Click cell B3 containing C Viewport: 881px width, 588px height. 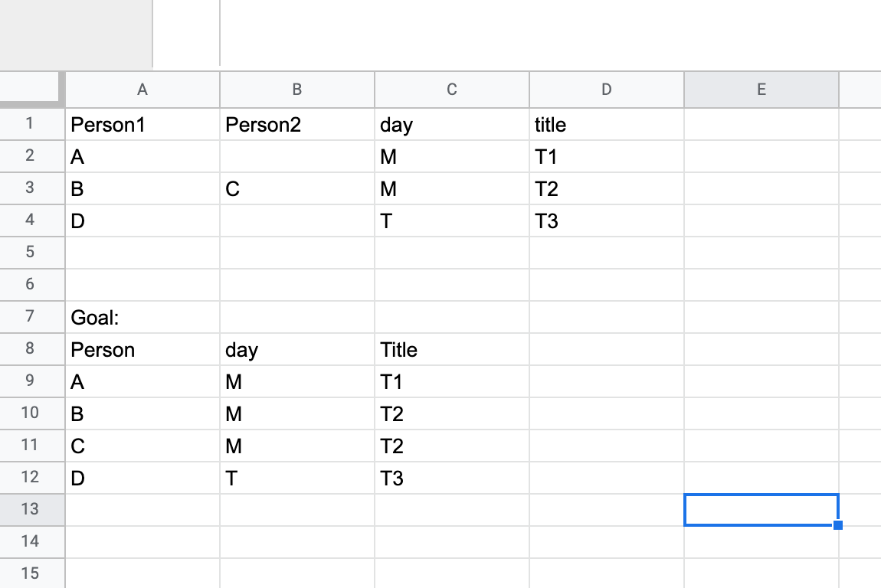(297, 188)
